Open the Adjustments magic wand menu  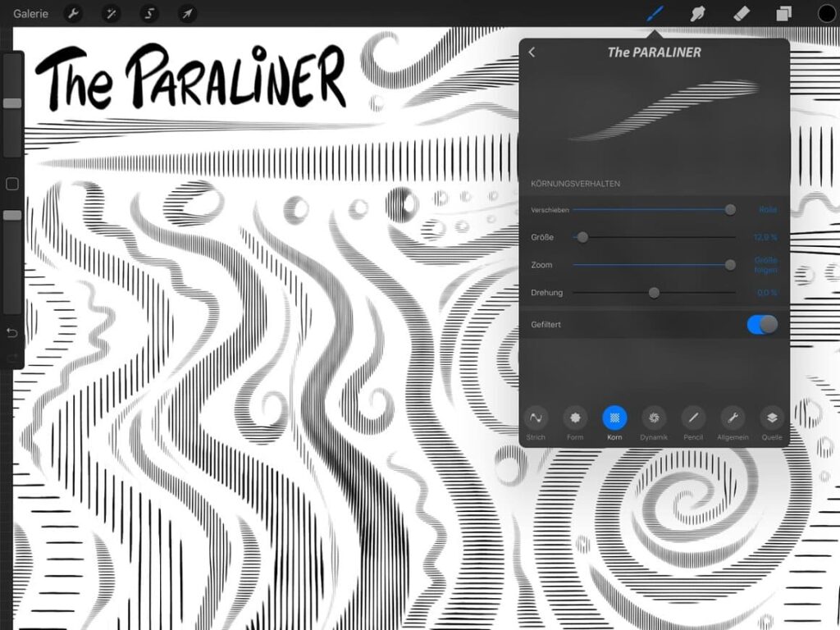coord(111,13)
